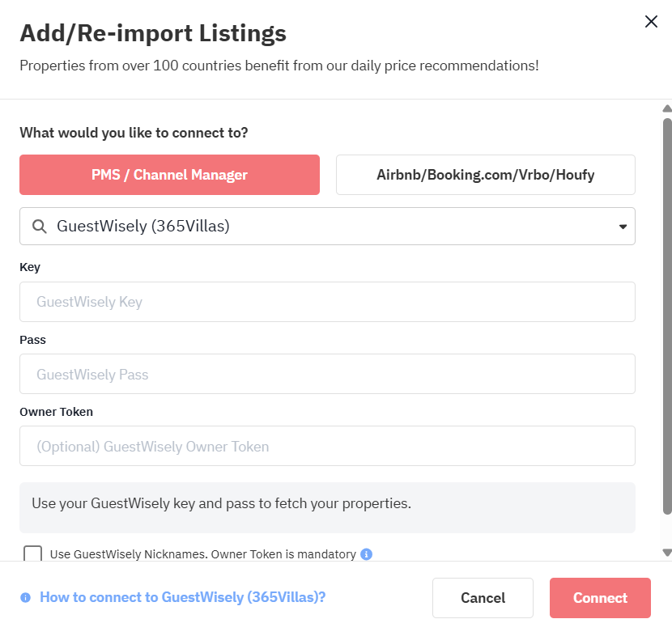
Task: Focus the GuestWisely Key input field
Action: point(327,302)
